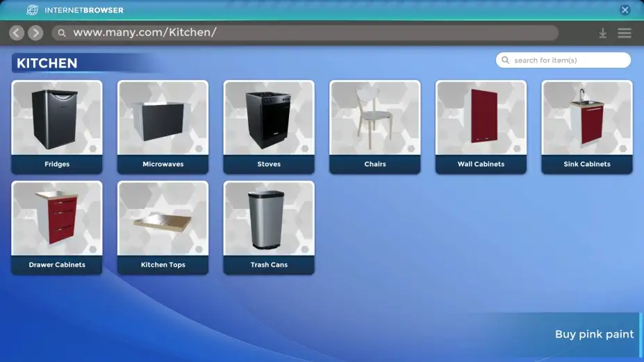The image size is (644, 362).
Task: Open the Fridges category image
Action: tap(57, 118)
